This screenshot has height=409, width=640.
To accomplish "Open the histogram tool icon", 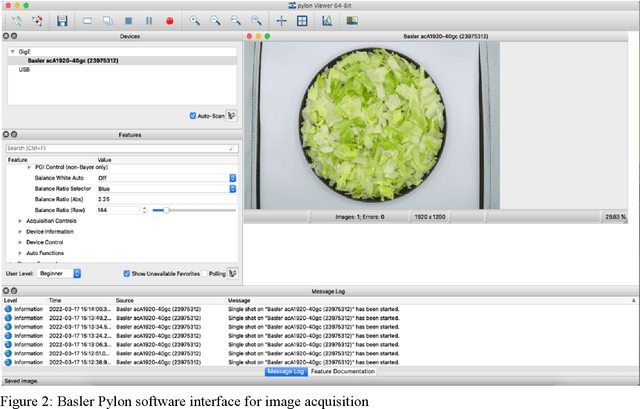I will (327, 20).
